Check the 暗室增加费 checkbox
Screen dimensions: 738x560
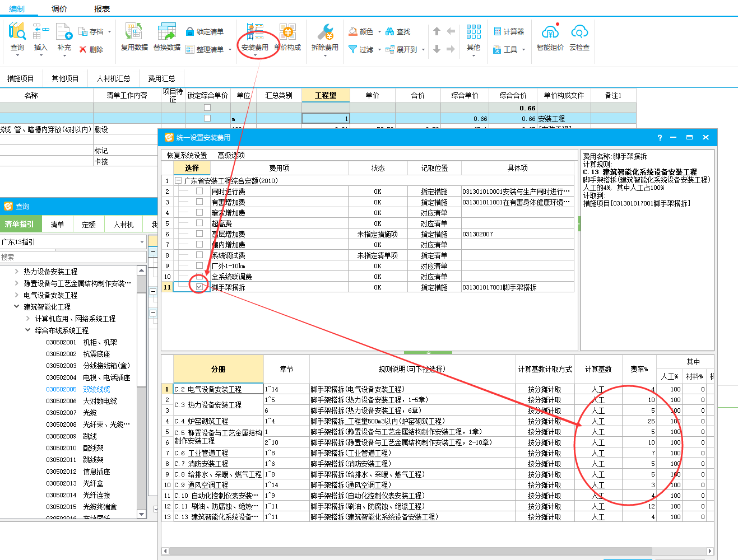(x=199, y=212)
